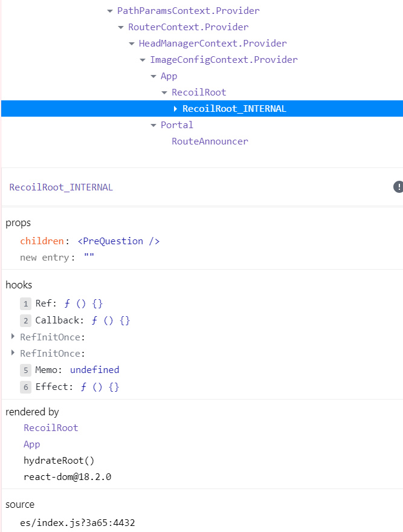Select the RecoilRoot component in tree

click(x=199, y=92)
